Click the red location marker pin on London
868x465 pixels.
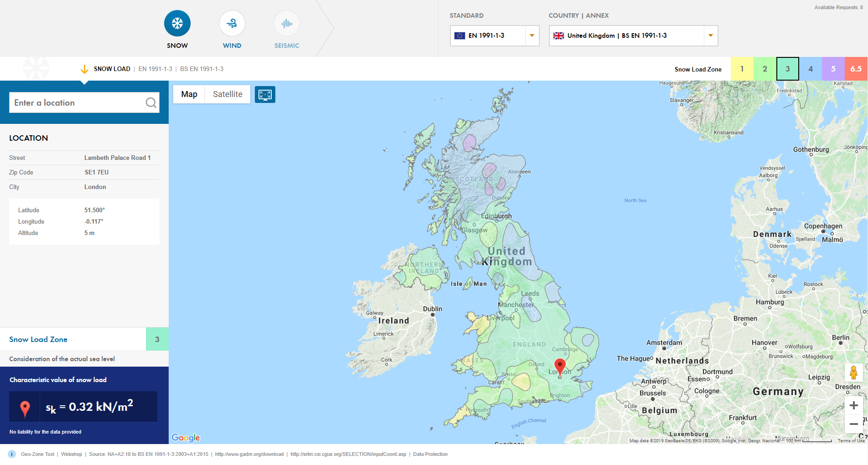click(x=560, y=367)
